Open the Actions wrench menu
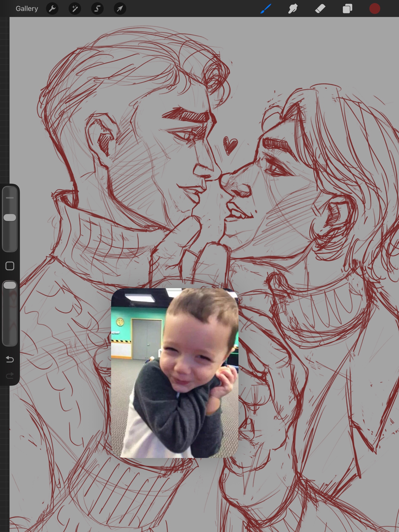 (52, 9)
